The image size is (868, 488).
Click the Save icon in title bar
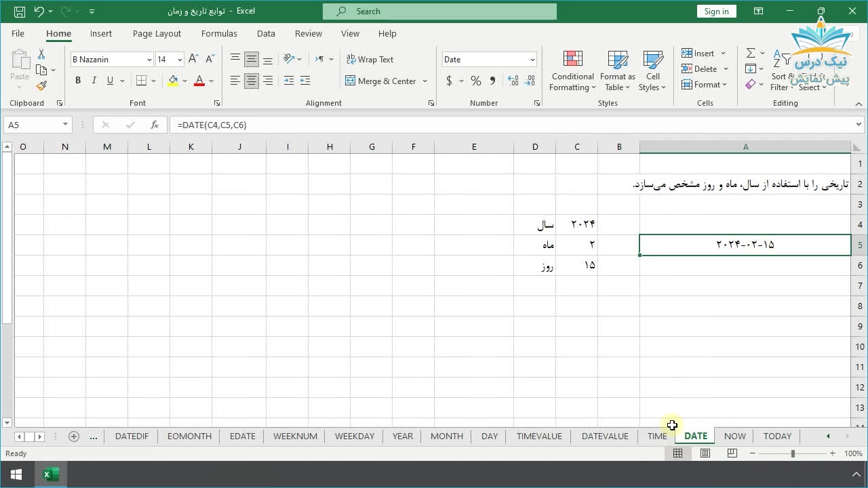click(19, 12)
